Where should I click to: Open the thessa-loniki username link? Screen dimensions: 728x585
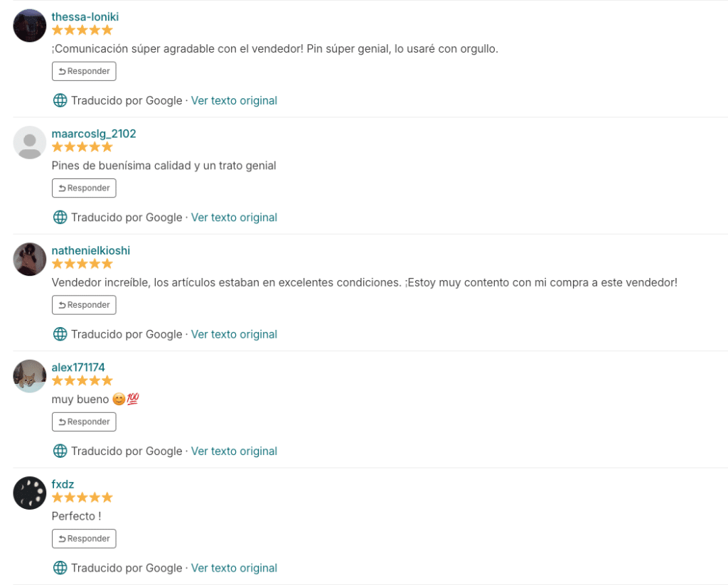click(85, 16)
